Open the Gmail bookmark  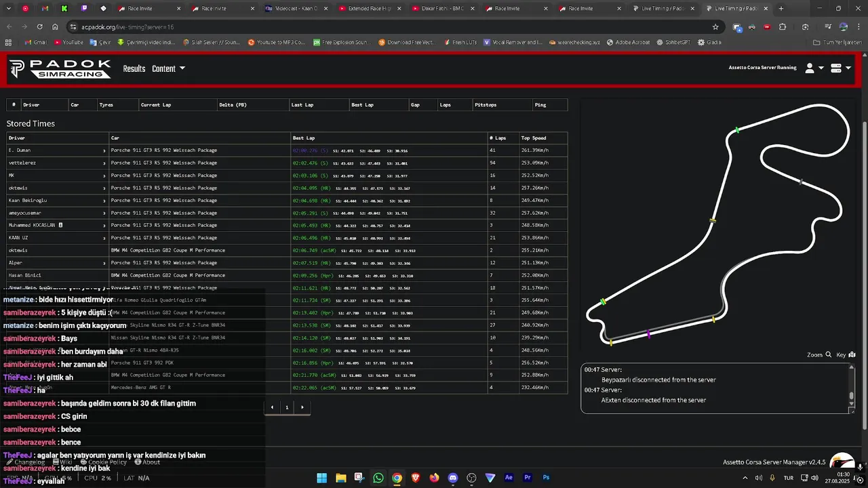[35, 42]
